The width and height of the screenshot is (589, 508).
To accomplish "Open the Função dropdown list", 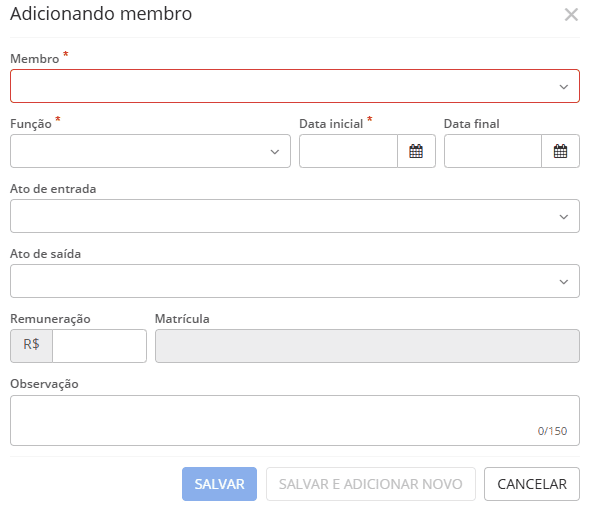I will (150, 151).
